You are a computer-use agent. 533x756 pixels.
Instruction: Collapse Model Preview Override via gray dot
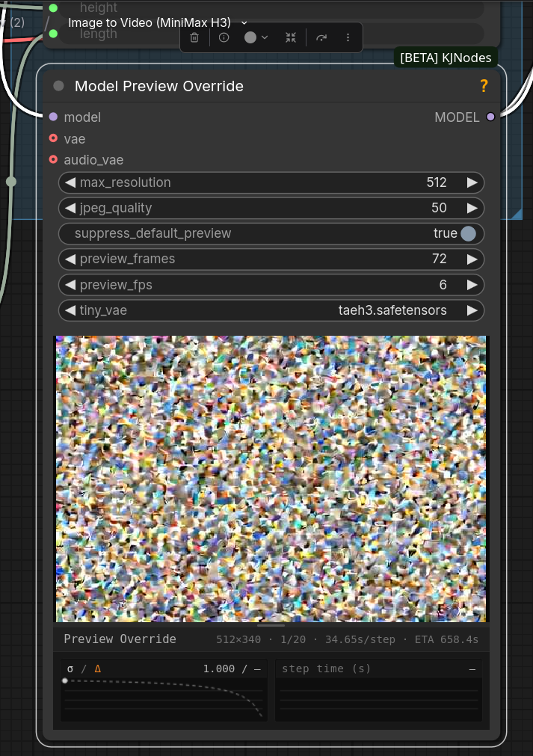point(59,86)
